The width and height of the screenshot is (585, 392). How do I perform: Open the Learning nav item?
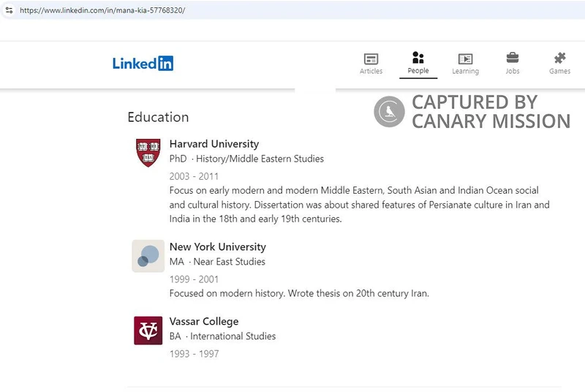465,64
